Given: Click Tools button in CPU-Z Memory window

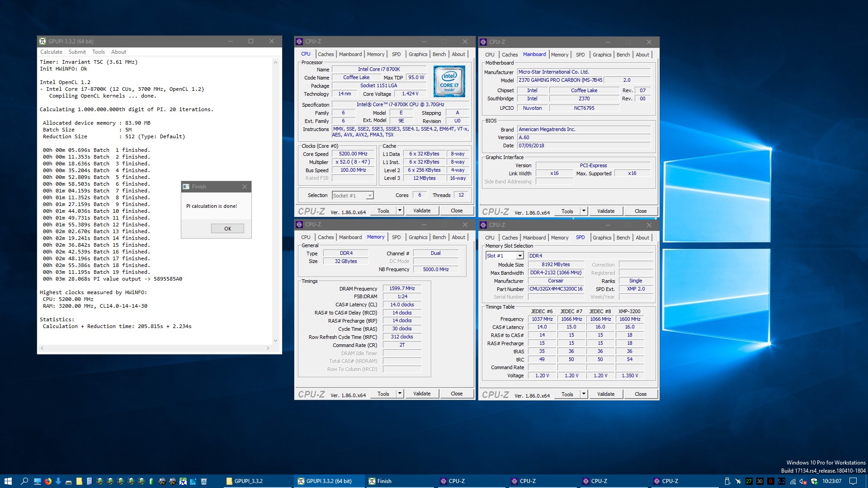Looking at the screenshot, I should (x=383, y=394).
